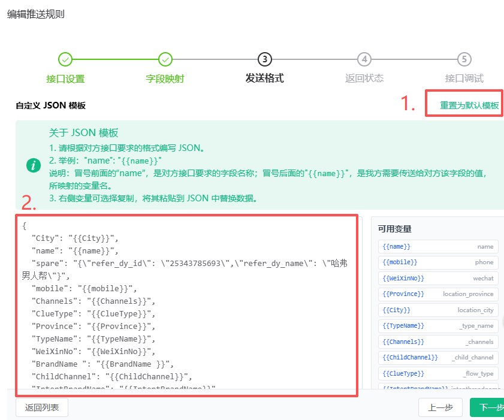Choose the {{ClueType}} variable row
Viewport: 504px width, 420px height.
click(438, 374)
